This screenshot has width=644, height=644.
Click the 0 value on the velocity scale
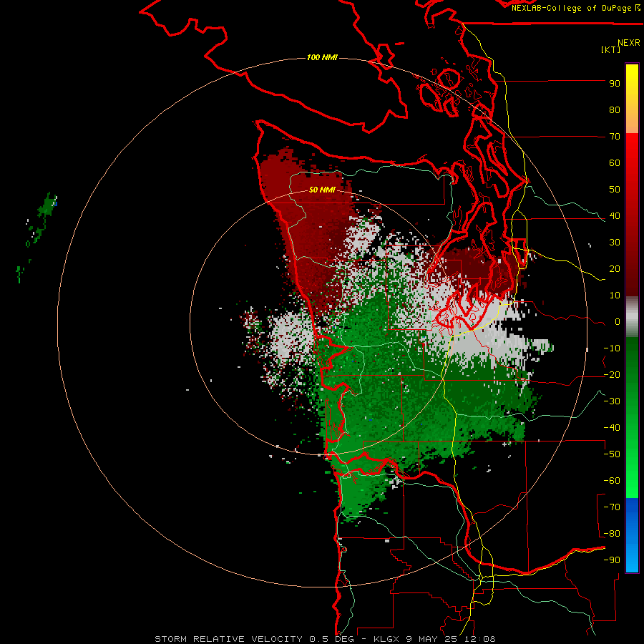[618, 322]
